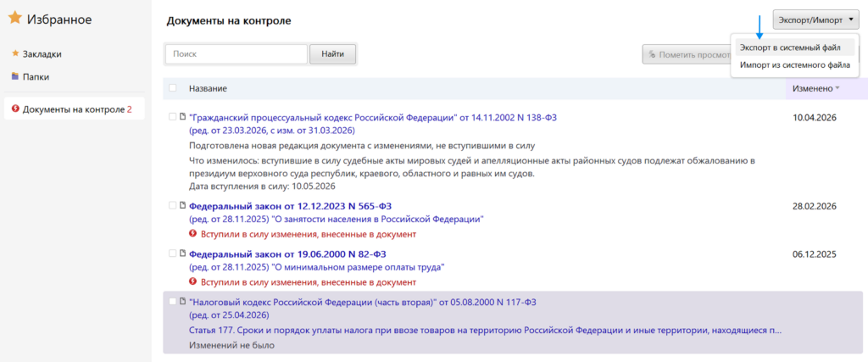Click the Поиск input field
868x362 pixels.
pyautogui.click(x=236, y=54)
